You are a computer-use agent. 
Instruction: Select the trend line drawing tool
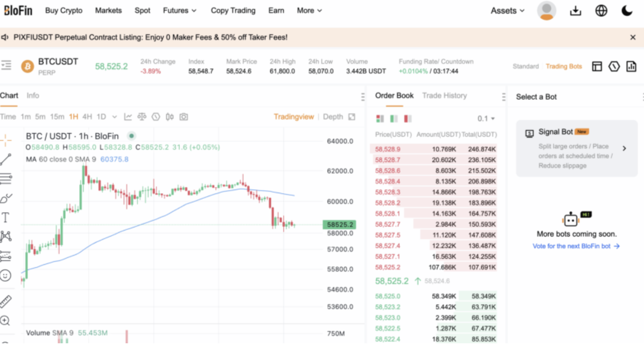[x=6, y=159]
